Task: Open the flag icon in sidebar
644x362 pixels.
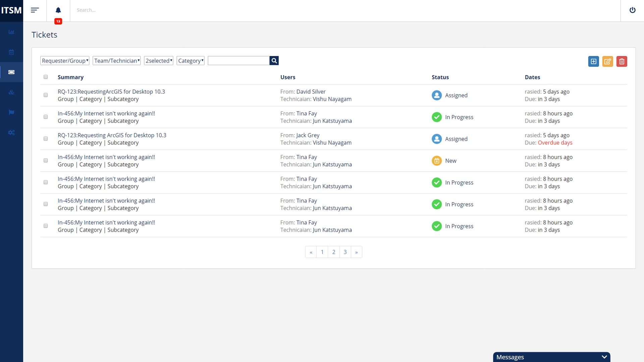Action: point(11,112)
